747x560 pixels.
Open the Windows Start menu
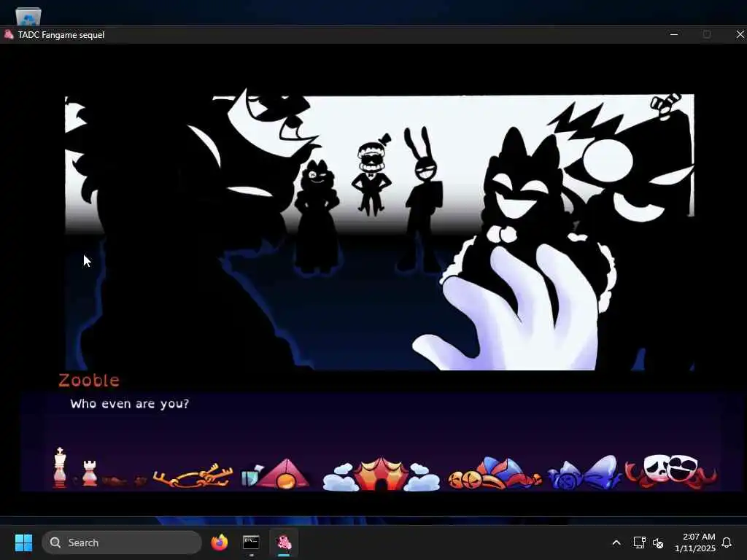click(x=23, y=542)
